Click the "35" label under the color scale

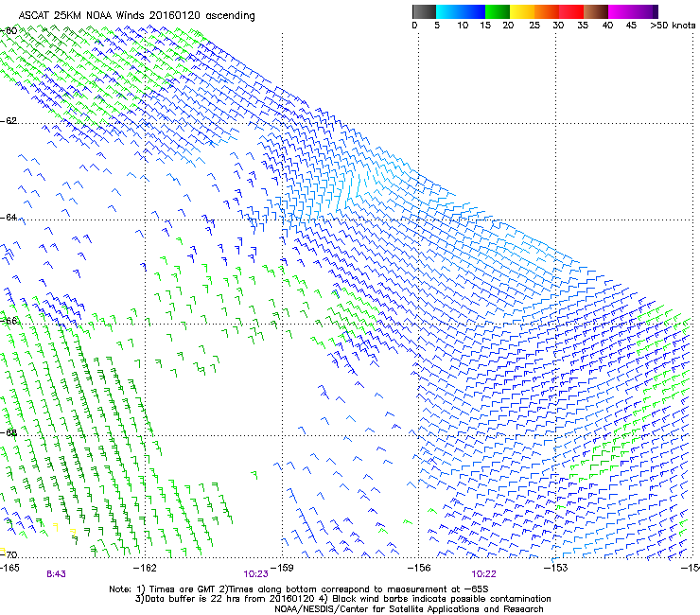pyautogui.click(x=583, y=26)
